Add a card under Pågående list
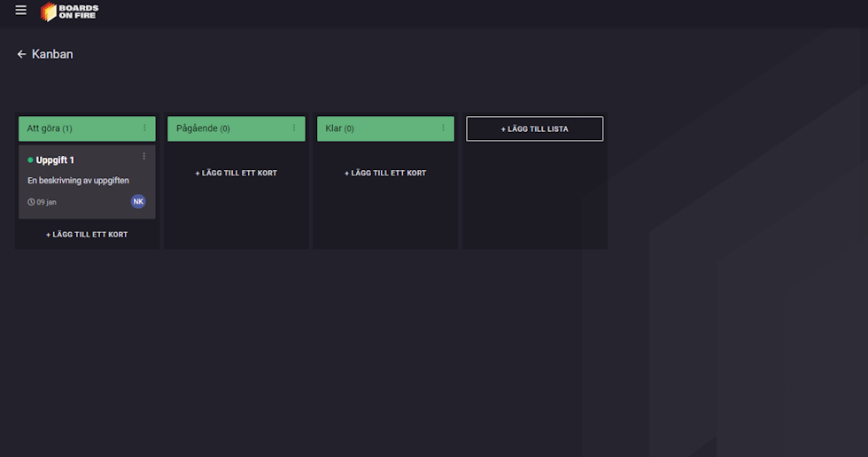The width and height of the screenshot is (868, 457). click(236, 174)
